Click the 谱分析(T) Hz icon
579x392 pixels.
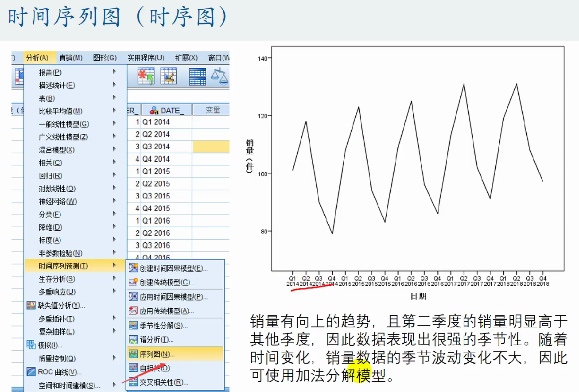click(x=133, y=340)
